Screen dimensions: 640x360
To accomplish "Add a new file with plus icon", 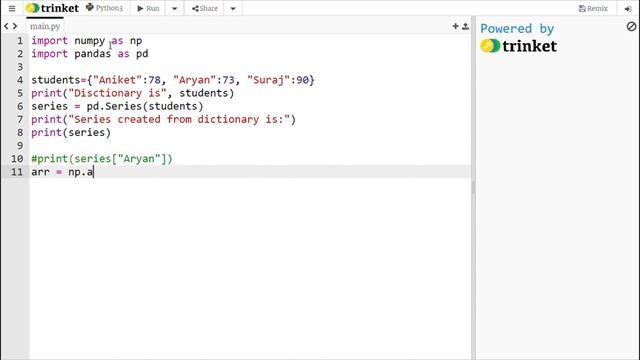I will tap(456, 26).
